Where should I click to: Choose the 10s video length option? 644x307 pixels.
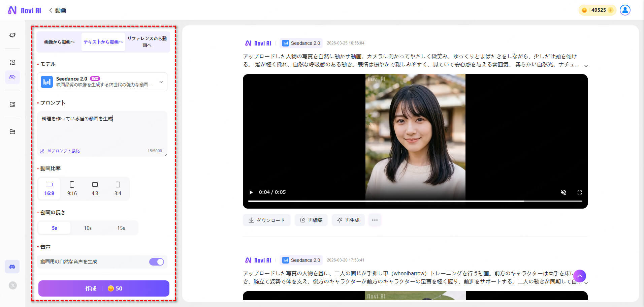coord(87,228)
